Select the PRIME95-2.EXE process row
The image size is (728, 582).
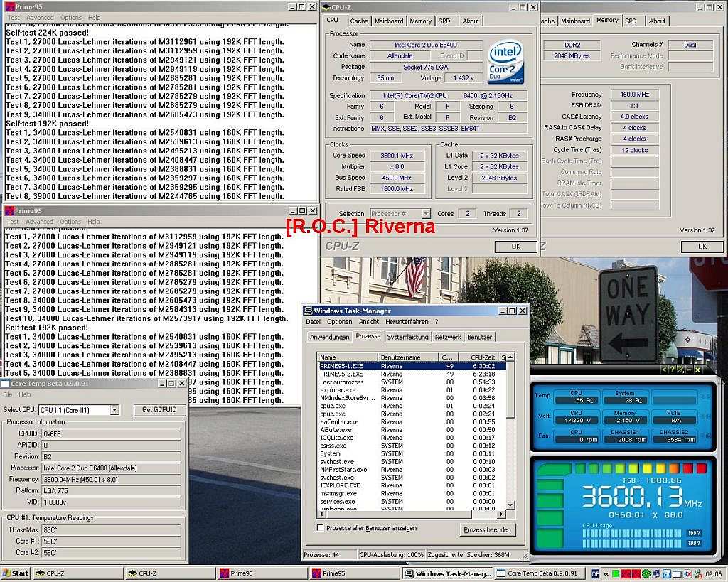click(412, 374)
